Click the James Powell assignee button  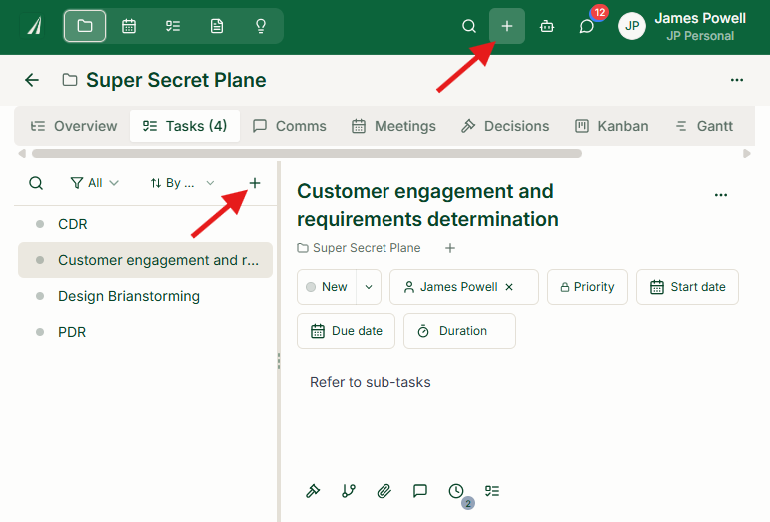[464, 287]
